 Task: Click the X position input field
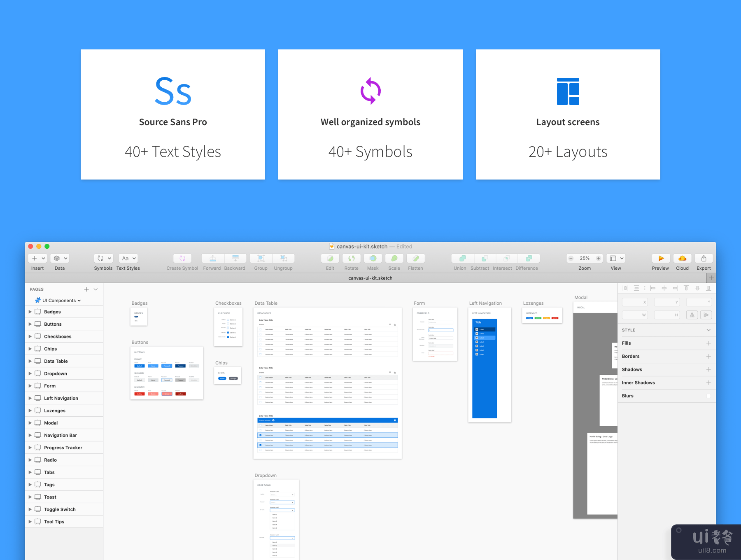coord(634,302)
